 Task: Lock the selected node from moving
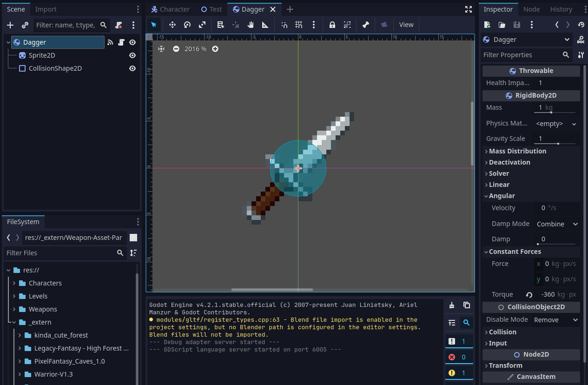click(332, 25)
